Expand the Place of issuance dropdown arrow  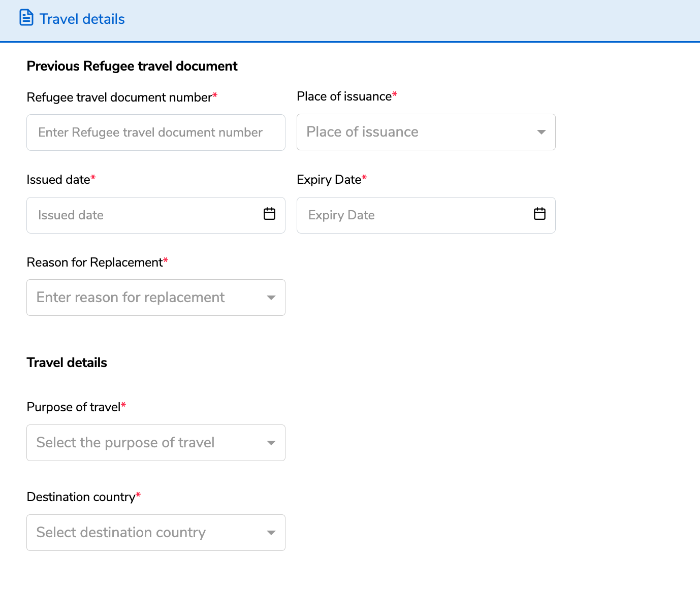(x=542, y=132)
